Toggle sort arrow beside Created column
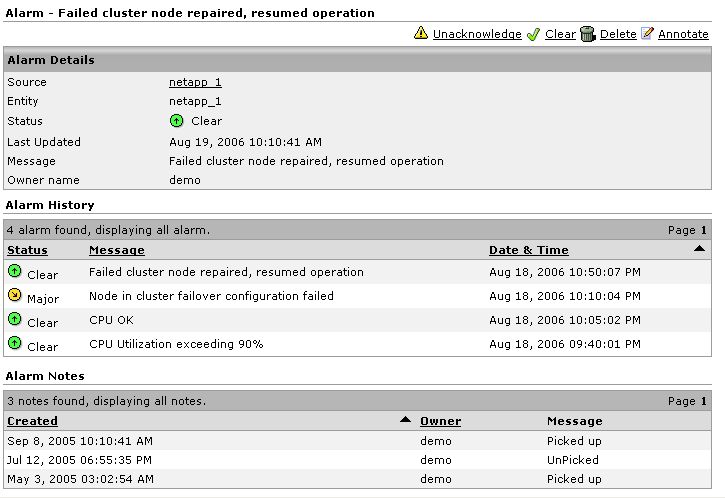Screen dimensions: 725x498 coord(405,420)
